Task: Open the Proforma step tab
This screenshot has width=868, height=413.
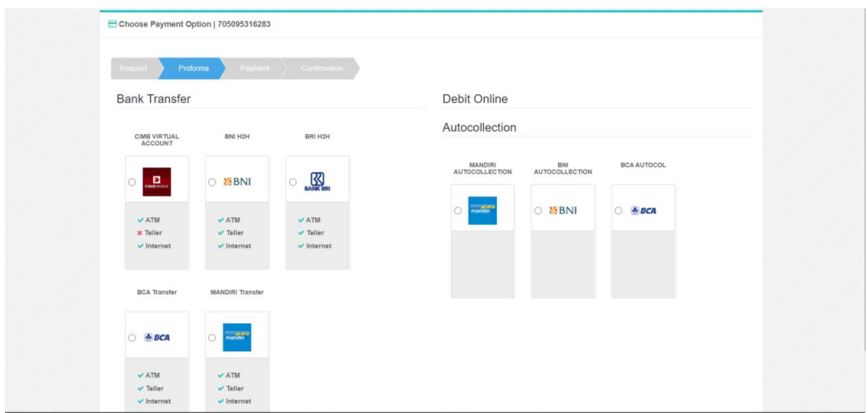Action: (193, 68)
